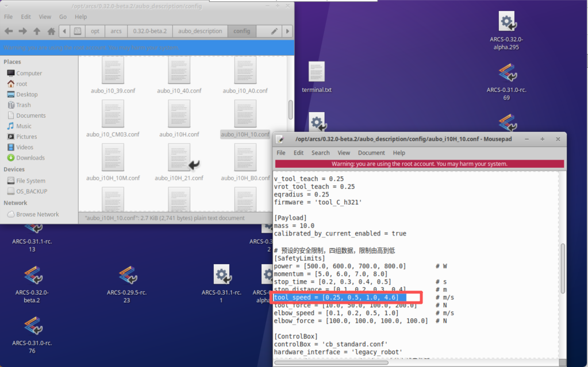The height and width of the screenshot is (367, 588).
Task: Select Downloads in the Places sidebar
Action: coord(30,158)
